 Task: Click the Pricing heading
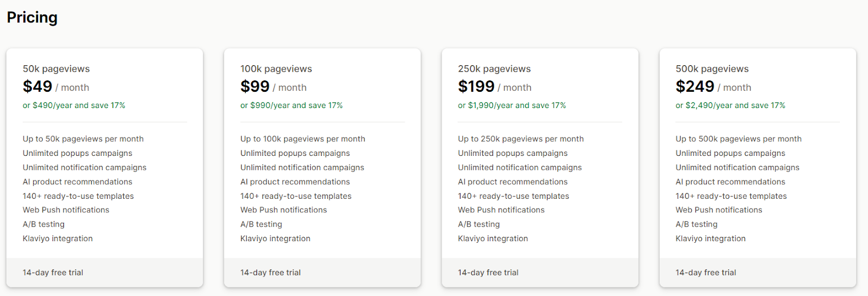pos(32,18)
